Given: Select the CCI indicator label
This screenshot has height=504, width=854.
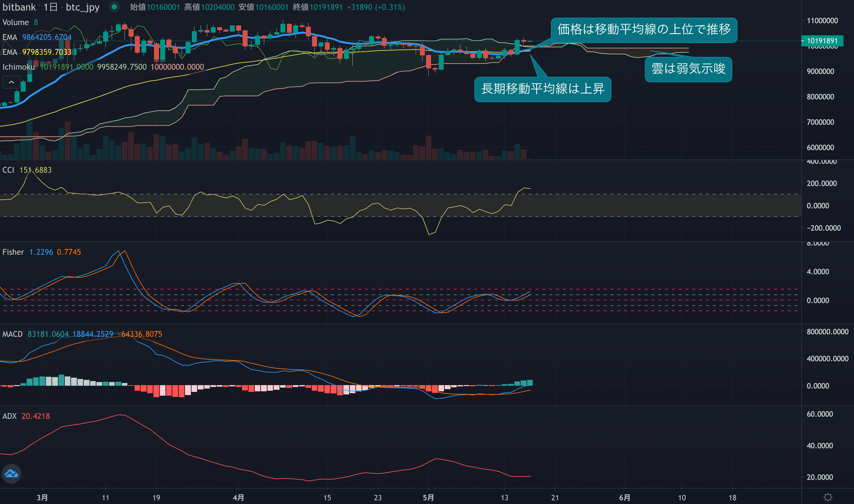Looking at the screenshot, I should (8, 170).
